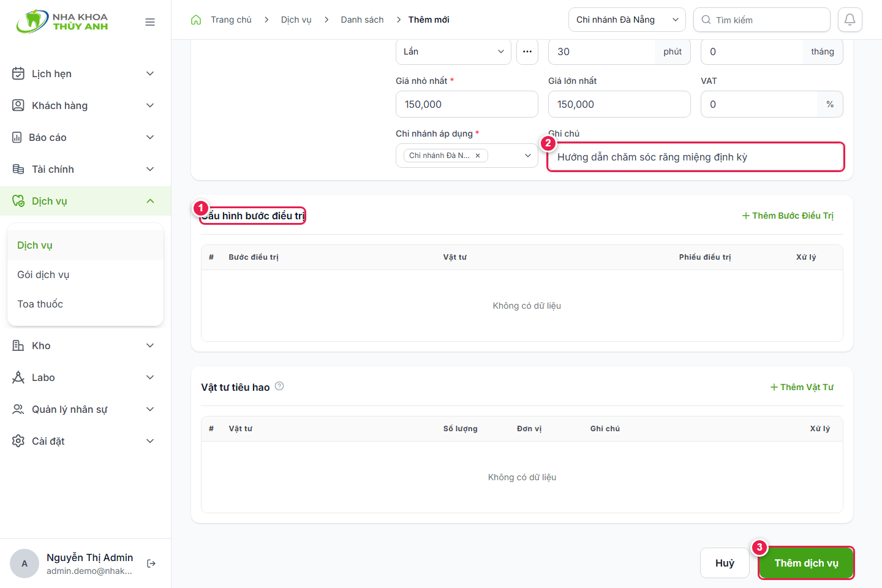Viewport: 882px width, 588px height.
Task: Click the Tài chính money icon
Action: (x=18, y=169)
